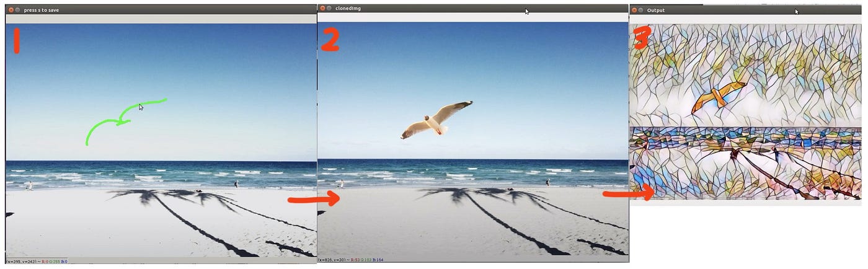The height and width of the screenshot is (269, 868).
Task: Click the clonedImg window title
Action: pos(348,9)
